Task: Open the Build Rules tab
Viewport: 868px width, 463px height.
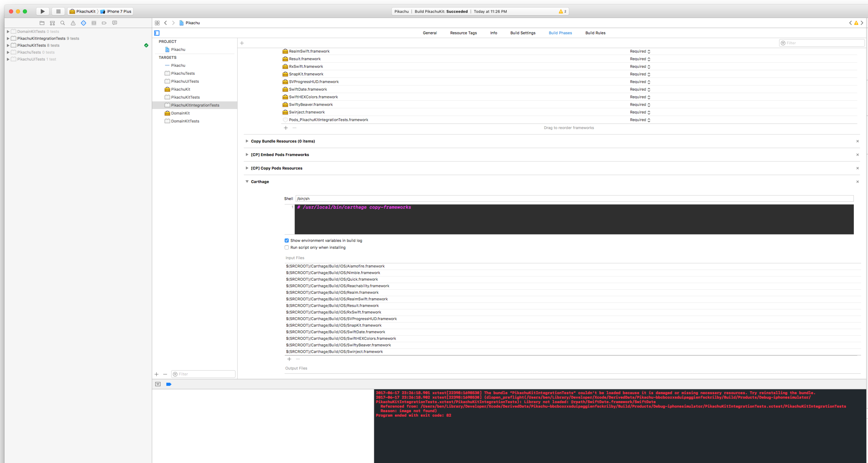Action: click(x=595, y=33)
